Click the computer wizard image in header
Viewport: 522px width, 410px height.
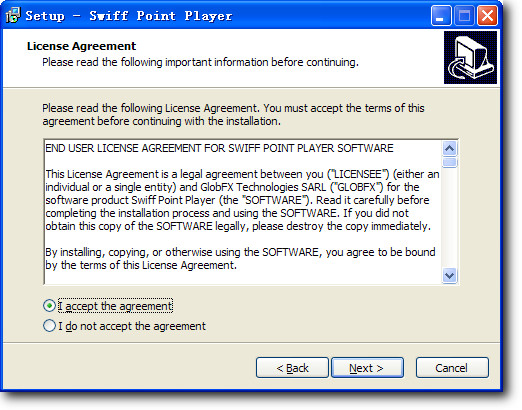pyautogui.click(x=470, y=57)
